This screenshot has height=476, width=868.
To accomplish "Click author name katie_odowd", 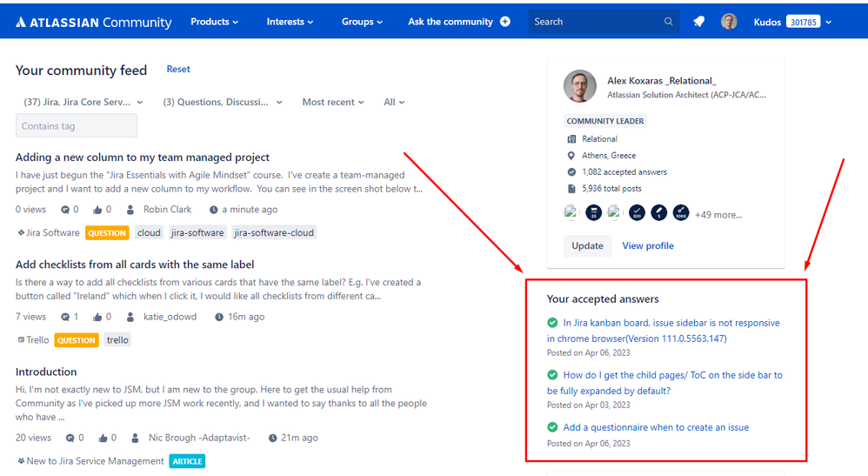I will point(170,317).
